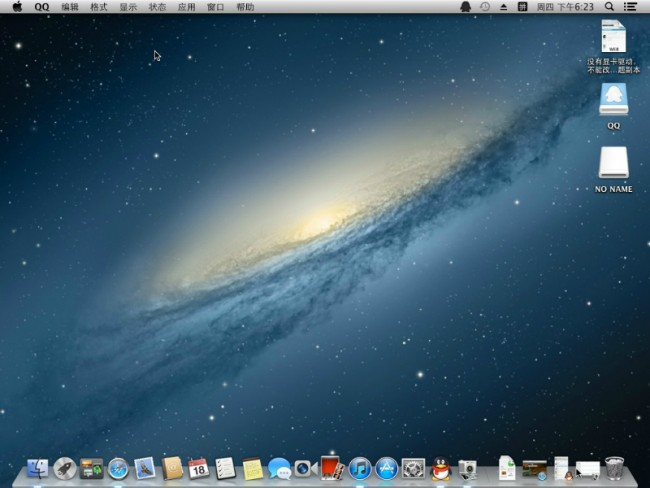Viewport: 650px width, 488px height.
Task: Open the Apple menu
Action: [x=17, y=6]
